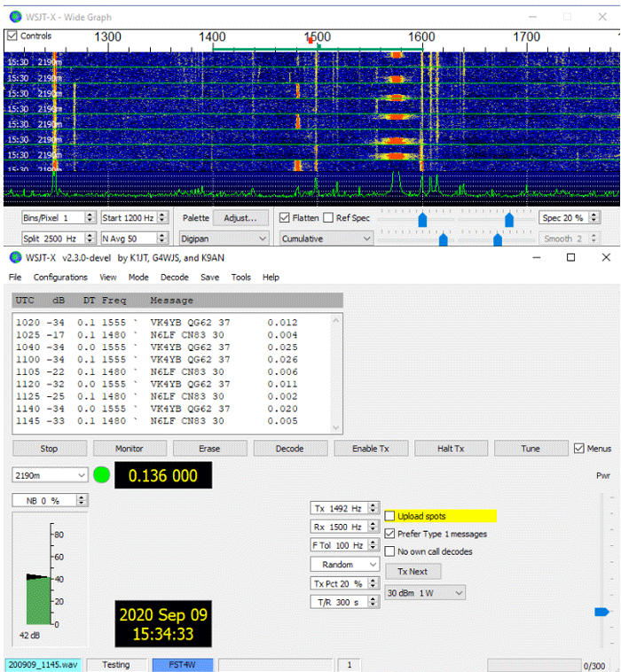The image size is (621, 672).
Task: Enable No own call decodes checkbox
Action: [x=389, y=551]
